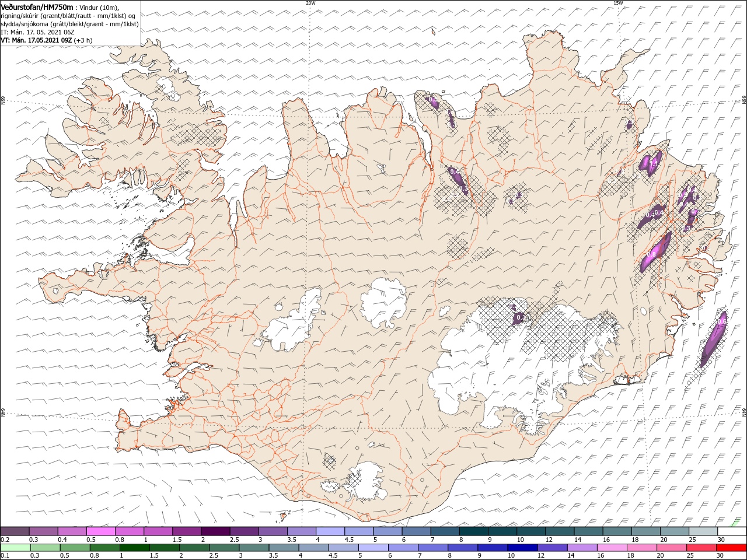Click the 0.2 number under the upper legend row
The image size is (747, 560).
pos(5,540)
